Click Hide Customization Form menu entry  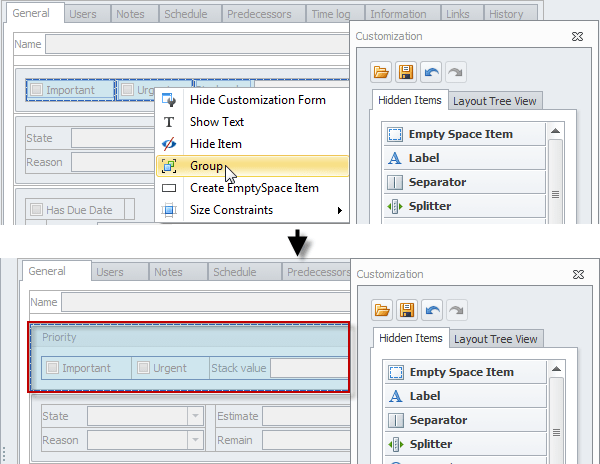[x=257, y=100]
